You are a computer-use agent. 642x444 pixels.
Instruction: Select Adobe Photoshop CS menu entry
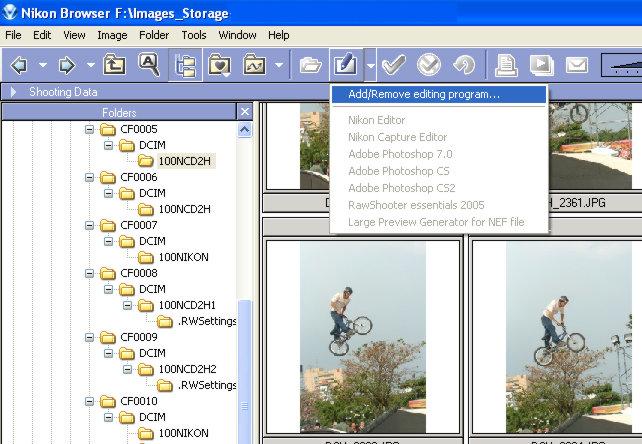pos(439,171)
